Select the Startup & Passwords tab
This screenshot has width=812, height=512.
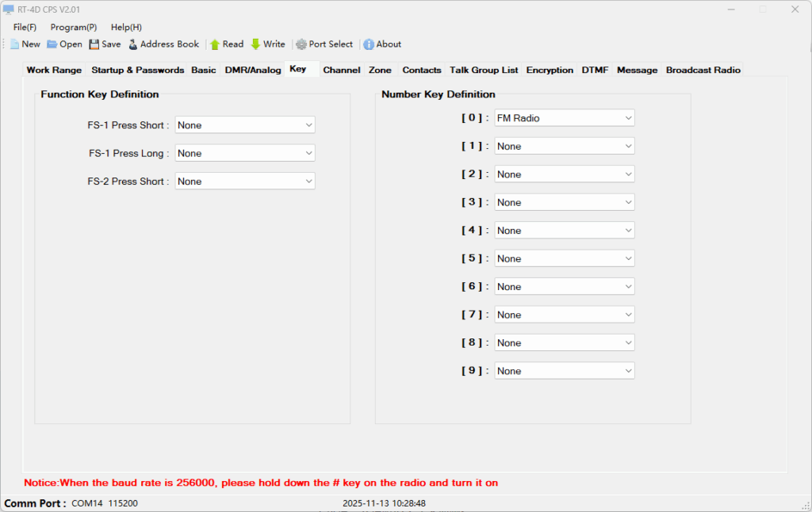point(137,71)
